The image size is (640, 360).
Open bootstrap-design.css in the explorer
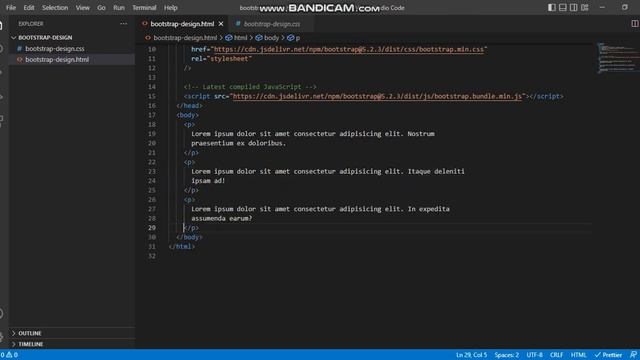coord(55,49)
